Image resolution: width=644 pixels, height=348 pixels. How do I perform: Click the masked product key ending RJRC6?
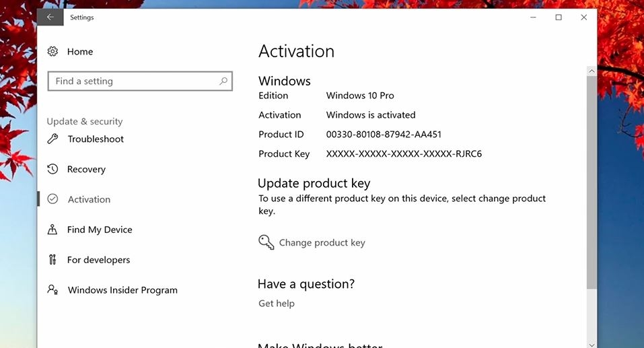click(404, 153)
